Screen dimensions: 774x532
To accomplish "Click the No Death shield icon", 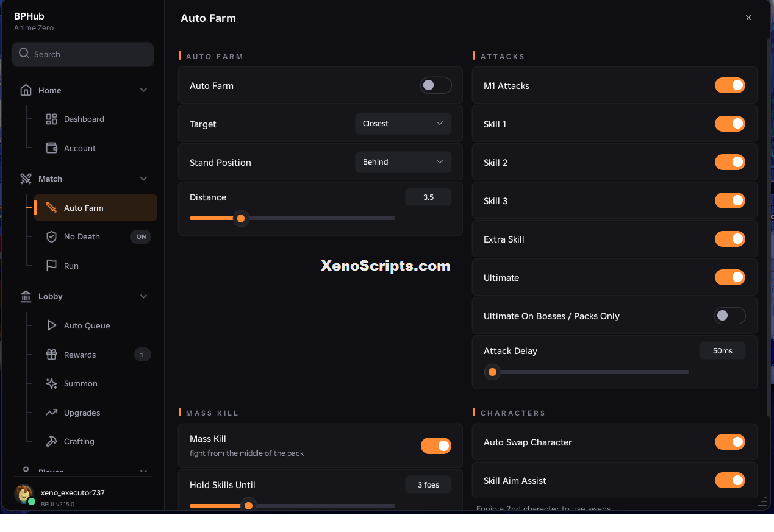I will (51, 236).
